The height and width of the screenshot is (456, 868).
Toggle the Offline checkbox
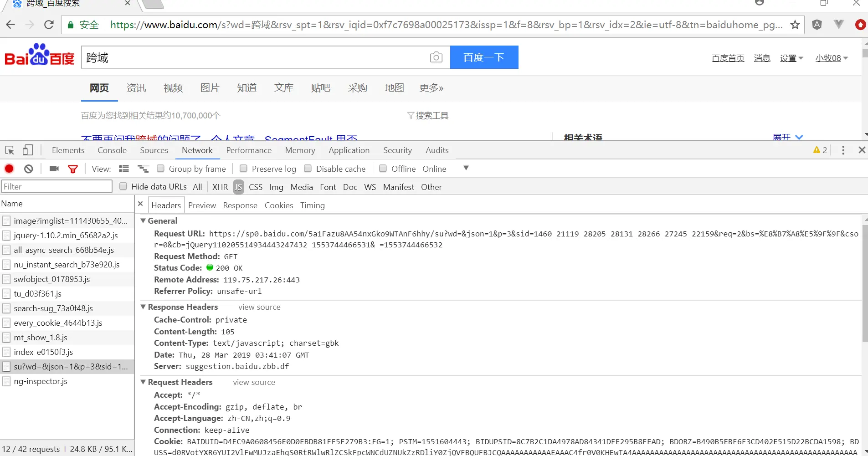(383, 169)
